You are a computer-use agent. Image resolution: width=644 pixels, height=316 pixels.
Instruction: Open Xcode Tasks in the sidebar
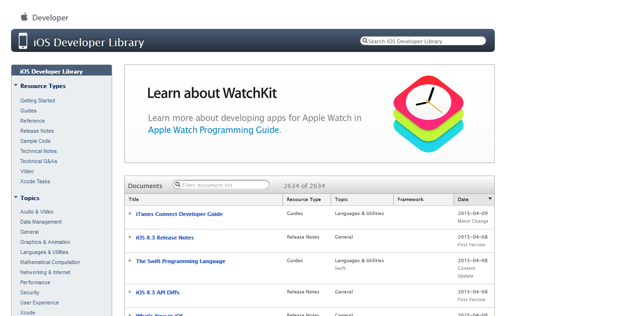(35, 181)
